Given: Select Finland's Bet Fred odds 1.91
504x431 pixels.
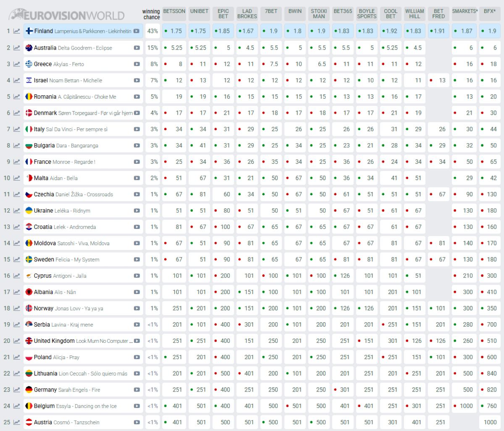Looking at the screenshot, I should [x=438, y=31].
